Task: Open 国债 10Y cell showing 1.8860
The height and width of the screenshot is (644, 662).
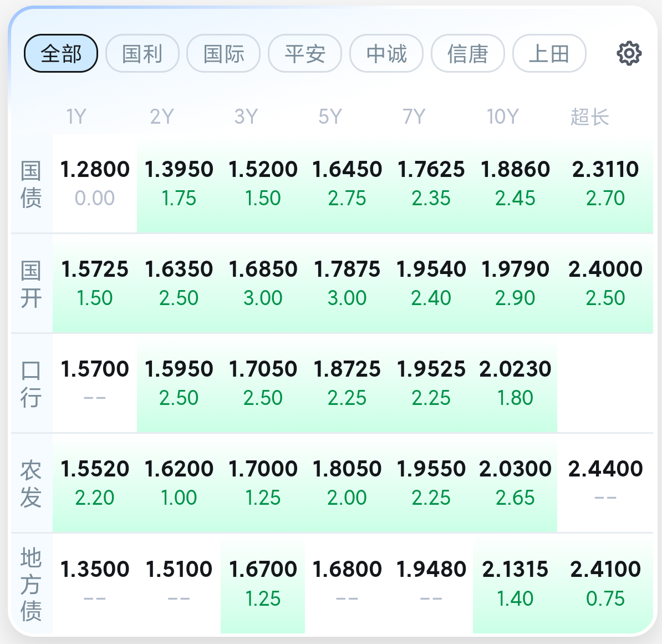Action: click(515, 183)
